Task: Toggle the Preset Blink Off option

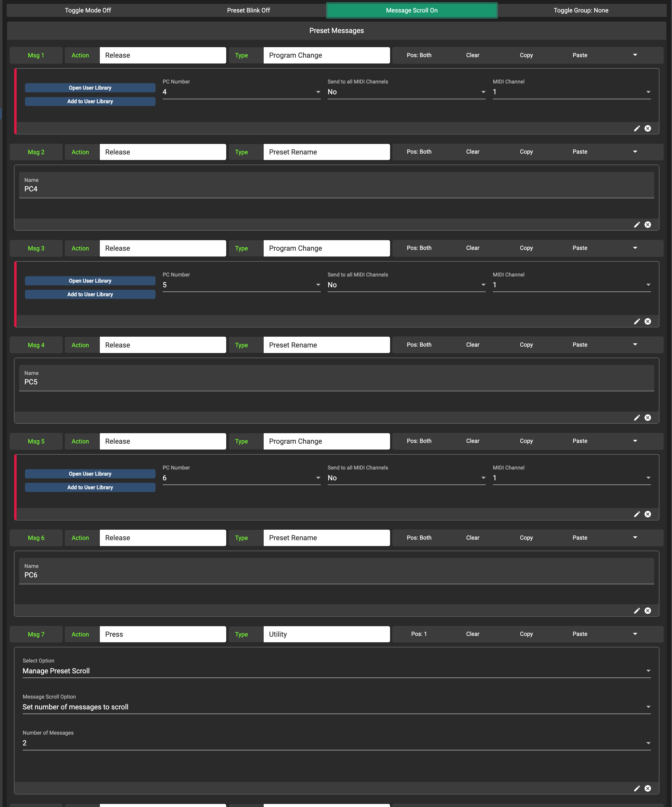Action: point(248,10)
